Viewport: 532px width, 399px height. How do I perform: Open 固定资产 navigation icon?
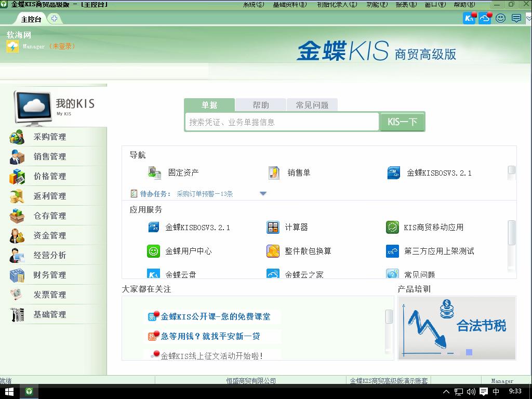pyautogui.click(x=155, y=172)
